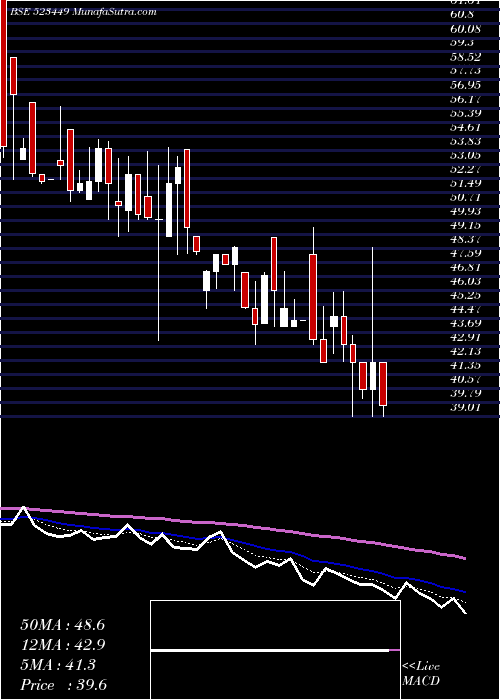Select the 55.39 price level label

[x=466, y=113]
